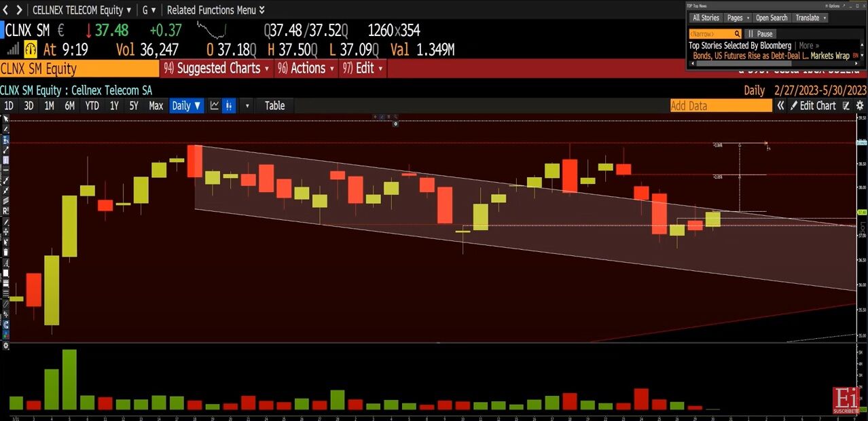Open the Daily periodicity dropdown
The width and height of the screenshot is (868, 421).
click(186, 105)
